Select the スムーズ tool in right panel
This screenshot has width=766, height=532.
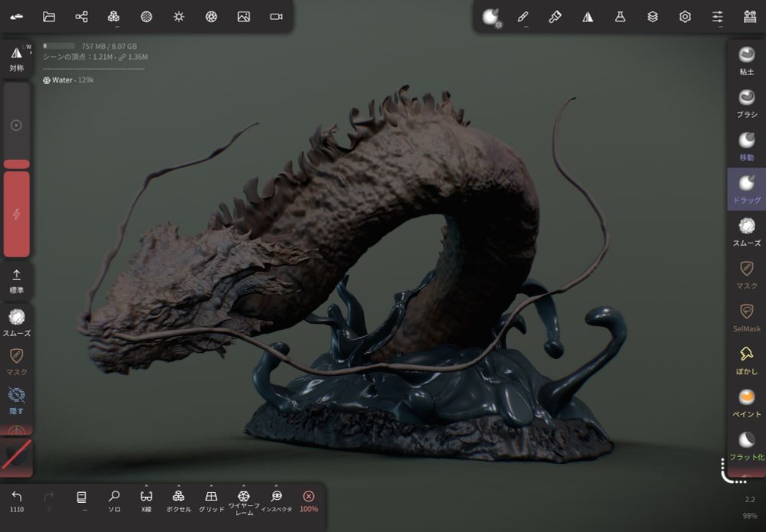pyautogui.click(x=746, y=232)
